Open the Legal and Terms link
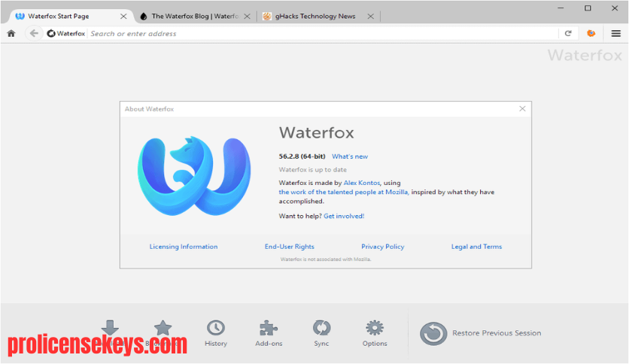This screenshot has width=629, height=364. click(476, 247)
